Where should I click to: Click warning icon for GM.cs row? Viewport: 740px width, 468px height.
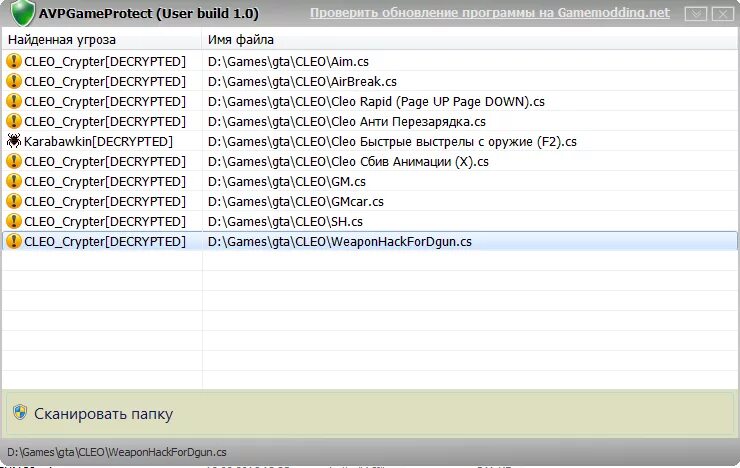pos(14,181)
